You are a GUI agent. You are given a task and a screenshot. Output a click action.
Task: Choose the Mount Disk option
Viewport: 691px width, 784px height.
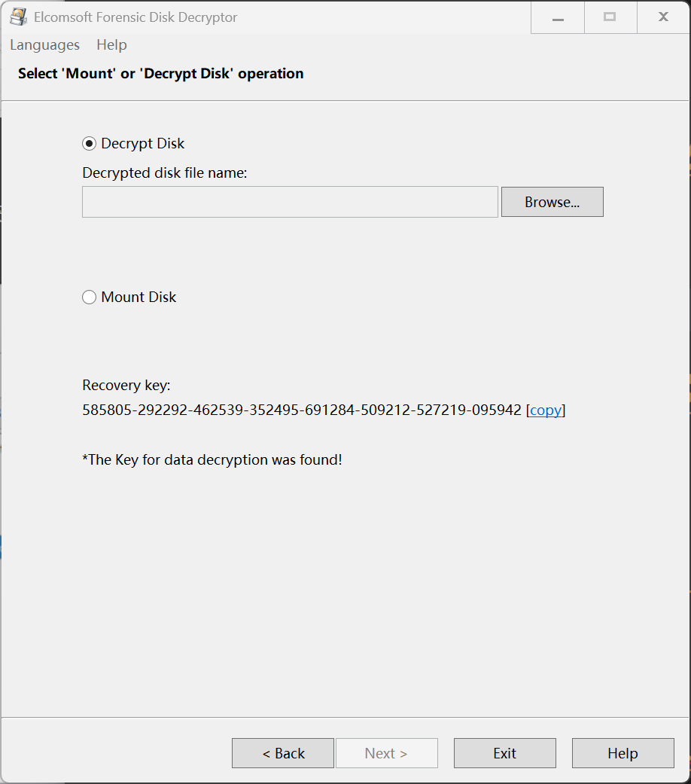(x=90, y=297)
